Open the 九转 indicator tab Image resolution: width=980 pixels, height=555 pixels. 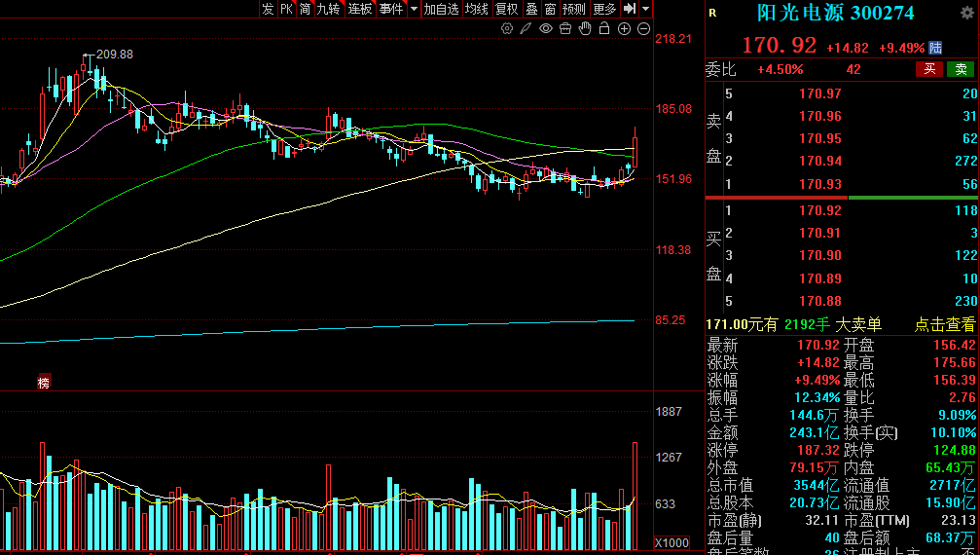(328, 9)
